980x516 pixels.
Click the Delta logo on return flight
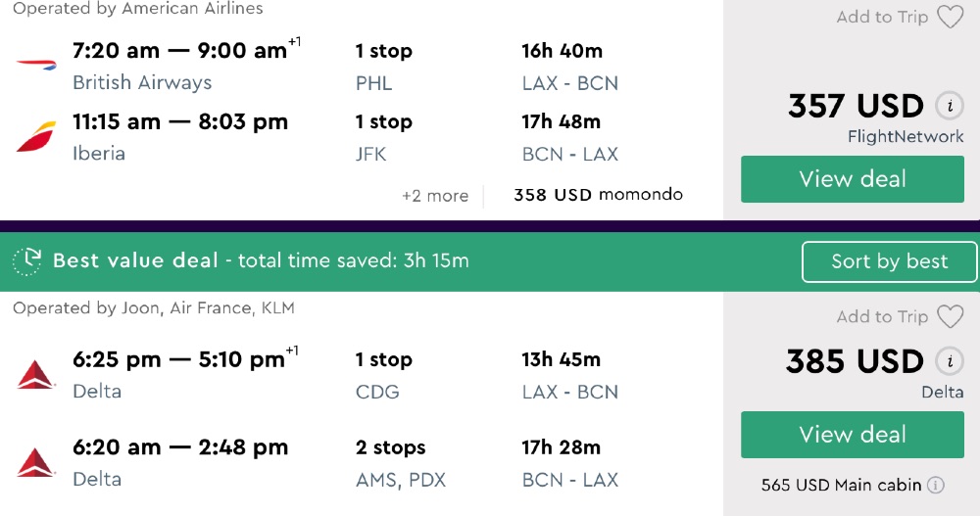pyautogui.click(x=36, y=462)
